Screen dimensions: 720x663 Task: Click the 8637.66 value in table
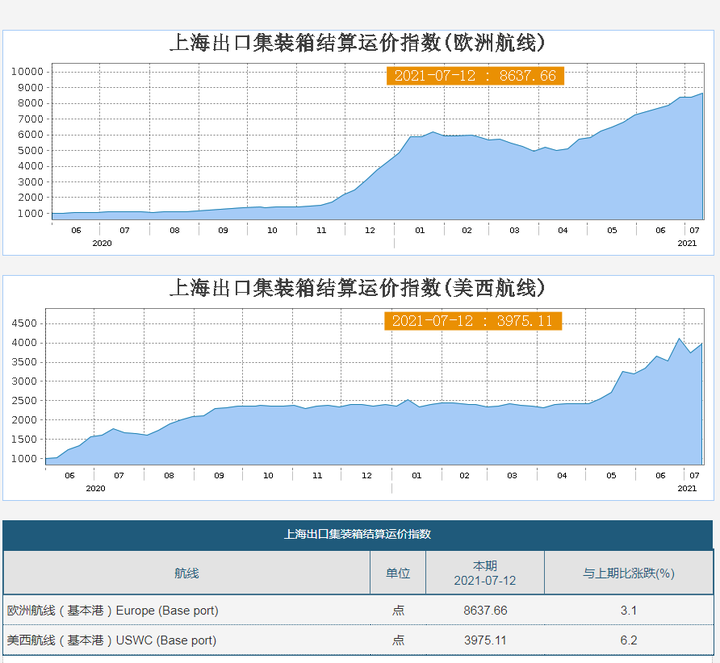click(485, 611)
